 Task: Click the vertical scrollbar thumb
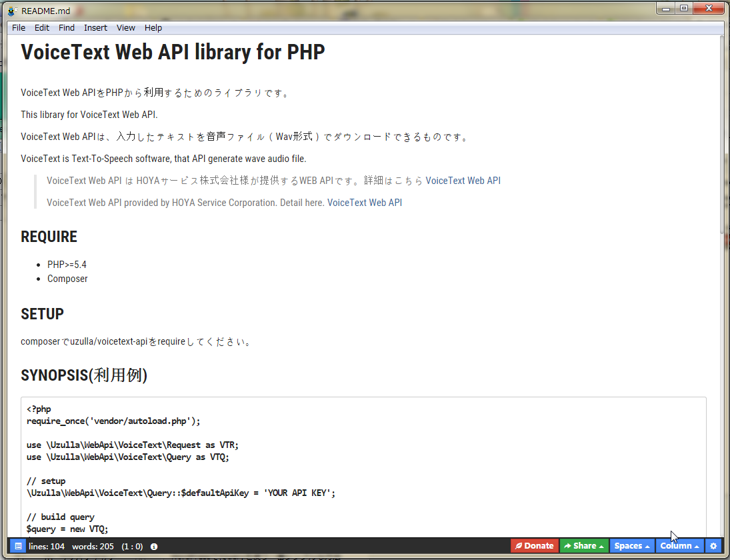(722, 133)
